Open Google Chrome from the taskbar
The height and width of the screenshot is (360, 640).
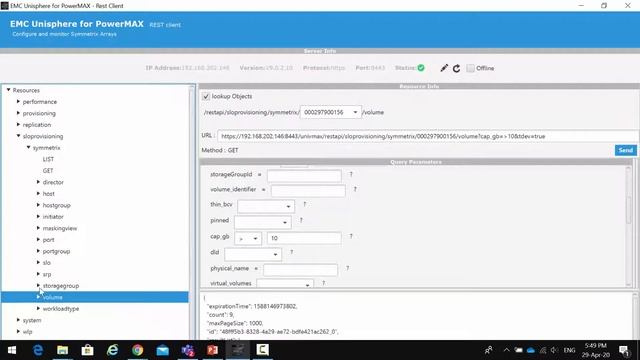point(138,350)
